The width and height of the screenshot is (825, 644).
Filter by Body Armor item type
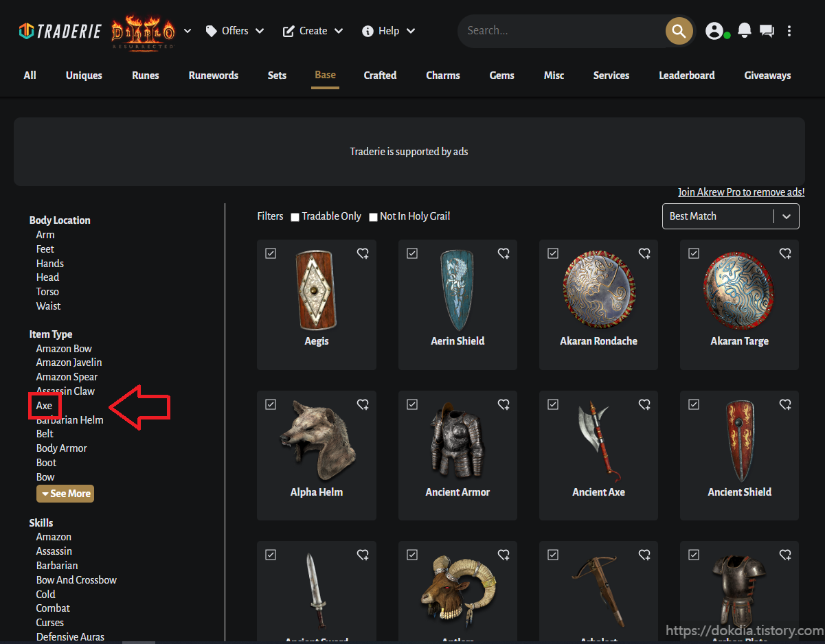(x=62, y=448)
